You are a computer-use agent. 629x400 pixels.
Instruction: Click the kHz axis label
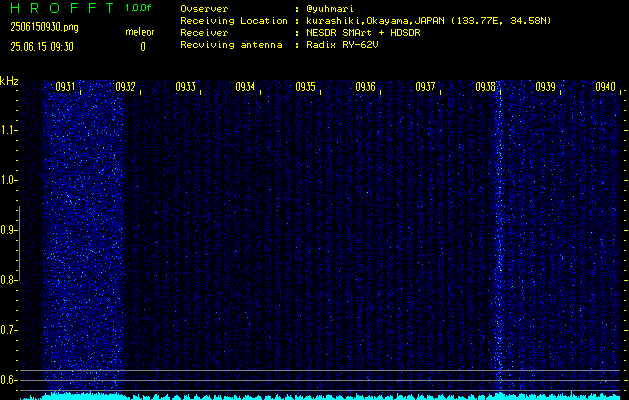point(9,81)
